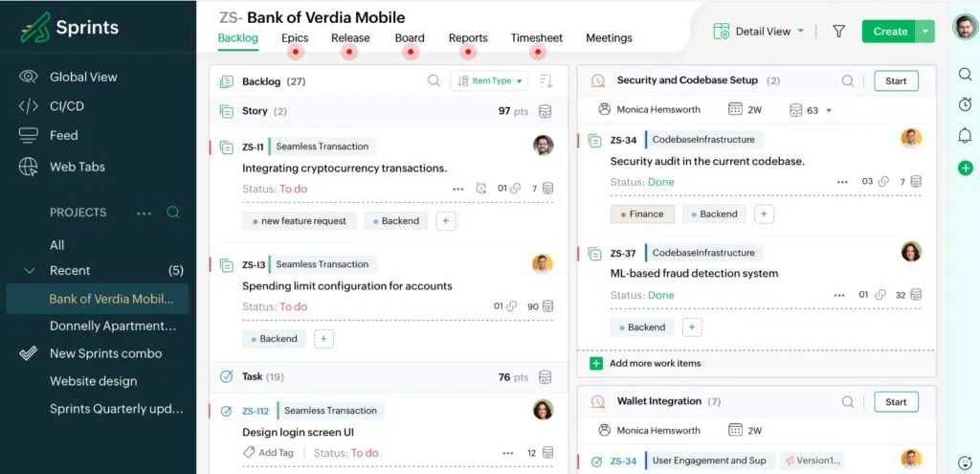The width and height of the screenshot is (980, 474).
Task: Click the green add tag plus beside Backend on ZS-I1
Action: pyautogui.click(x=446, y=221)
